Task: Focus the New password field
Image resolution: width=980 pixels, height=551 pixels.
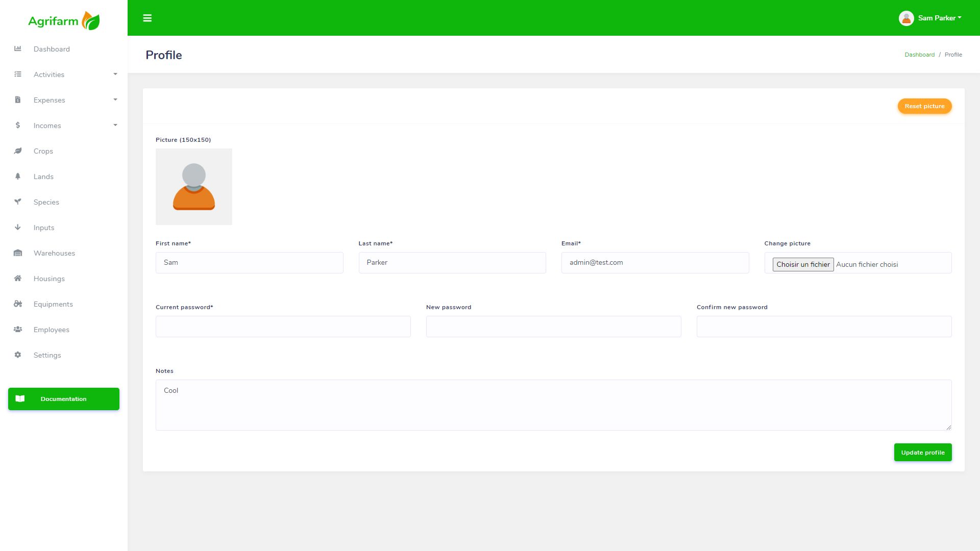Action: click(554, 327)
